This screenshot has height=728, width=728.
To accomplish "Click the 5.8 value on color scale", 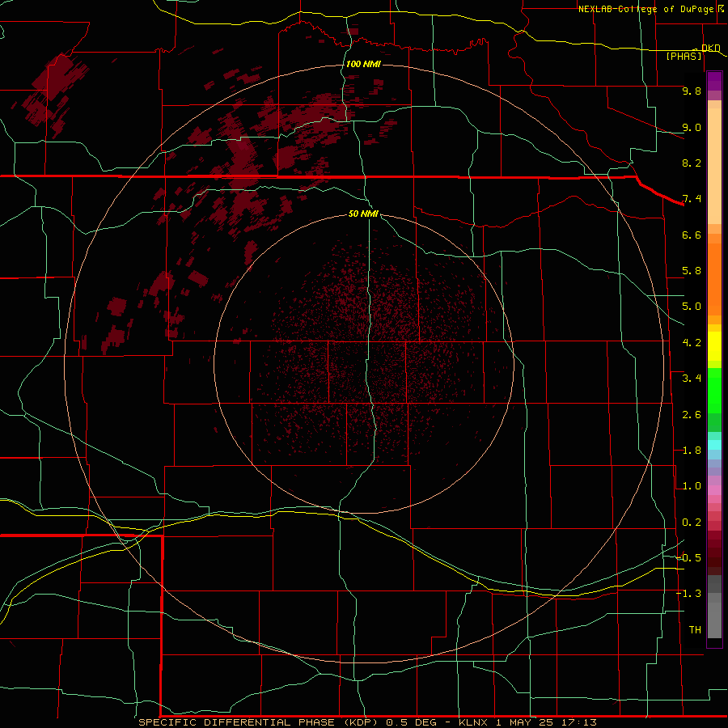I will click(x=692, y=271).
